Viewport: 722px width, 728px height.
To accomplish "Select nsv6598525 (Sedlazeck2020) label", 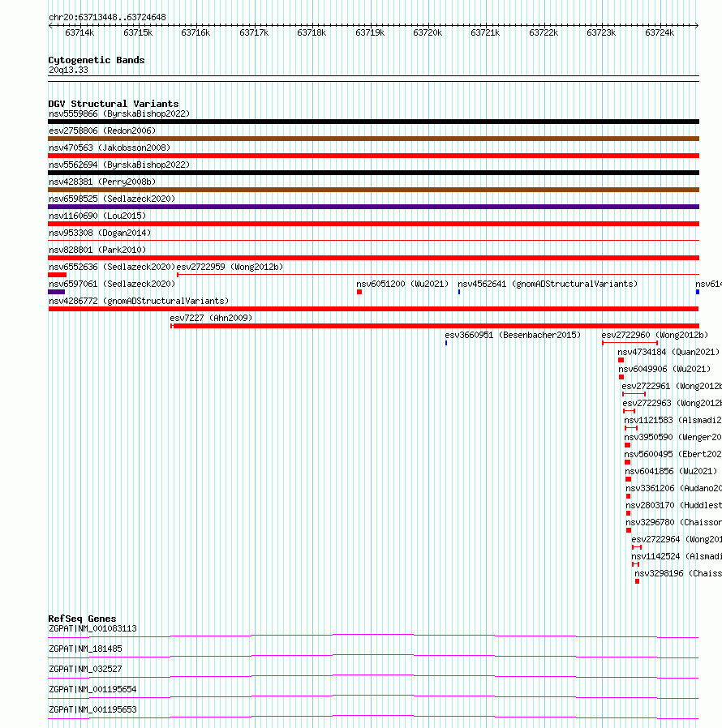I will (112, 199).
